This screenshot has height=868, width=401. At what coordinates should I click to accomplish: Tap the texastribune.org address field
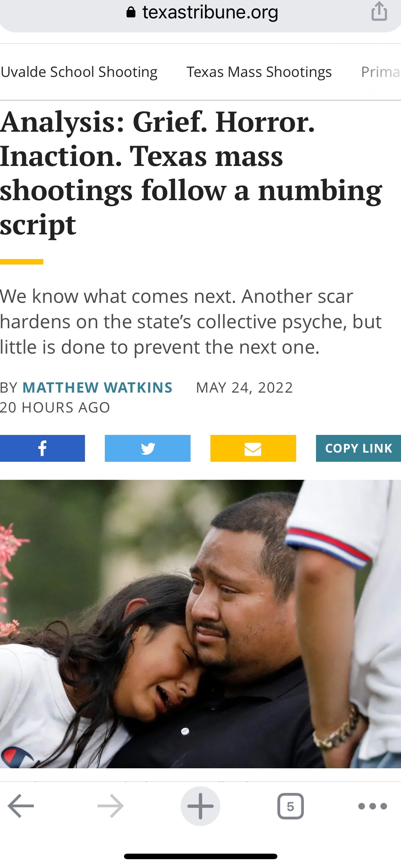click(x=200, y=13)
